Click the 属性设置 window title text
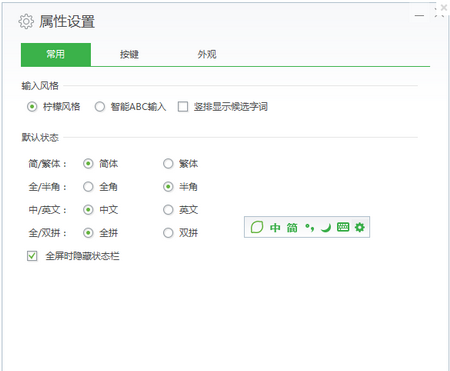This screenshot has height=371, width=450. point(67,22)
